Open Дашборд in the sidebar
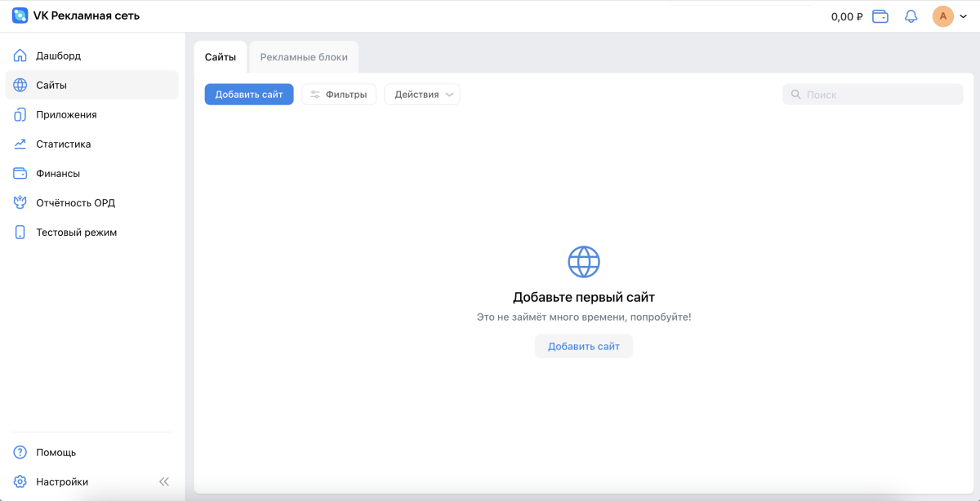 92,56
